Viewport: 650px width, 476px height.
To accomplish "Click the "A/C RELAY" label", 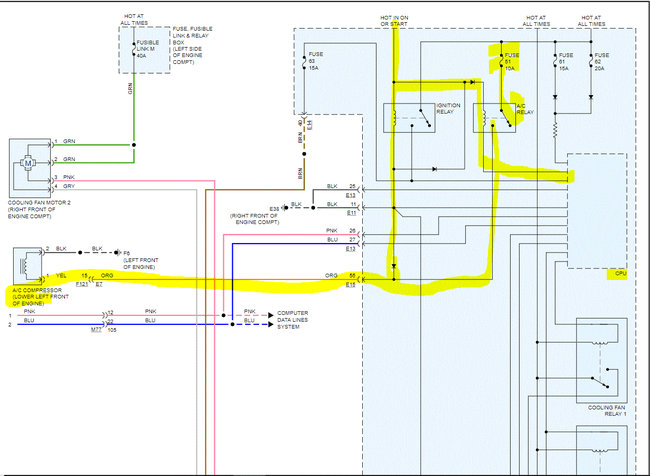I will click(525, 109).
